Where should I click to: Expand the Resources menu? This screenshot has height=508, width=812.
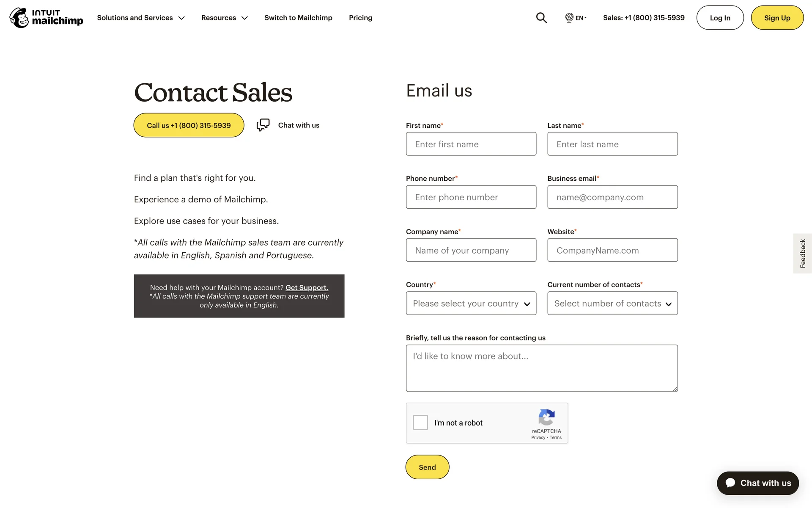[x=224, y=18]
